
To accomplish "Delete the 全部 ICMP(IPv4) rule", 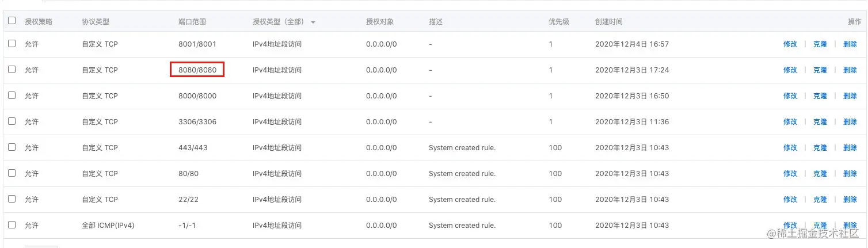I will [x=850, y=225].
